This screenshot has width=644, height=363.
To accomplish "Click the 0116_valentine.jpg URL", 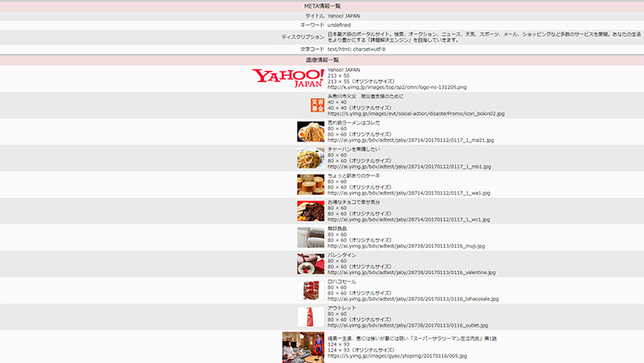I will (x=411, y=272).
